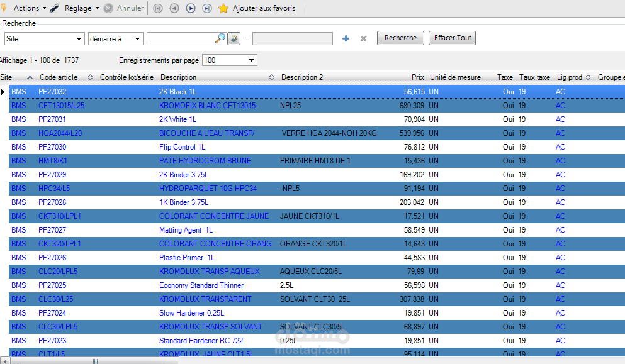The height and width of the screenshot is (364, 625).
Task: Click the favorites star icon
Action: (223, 8)
